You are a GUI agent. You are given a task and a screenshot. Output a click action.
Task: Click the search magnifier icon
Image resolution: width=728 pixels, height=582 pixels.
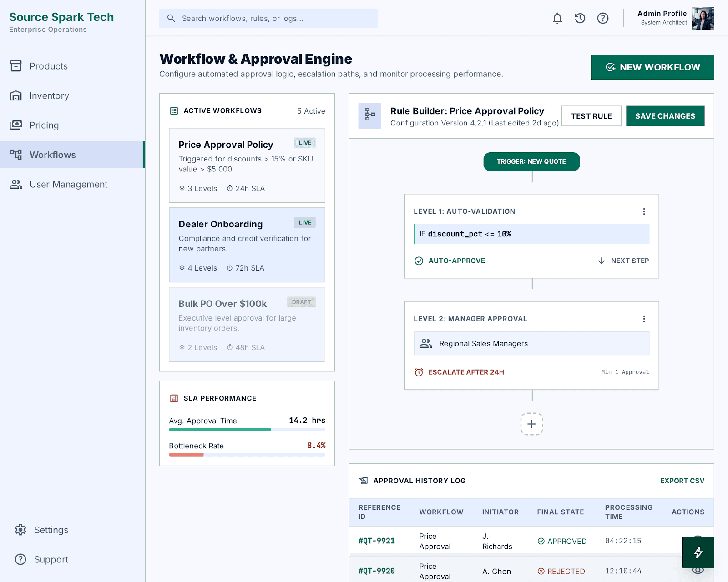click(x=171, y=18)
